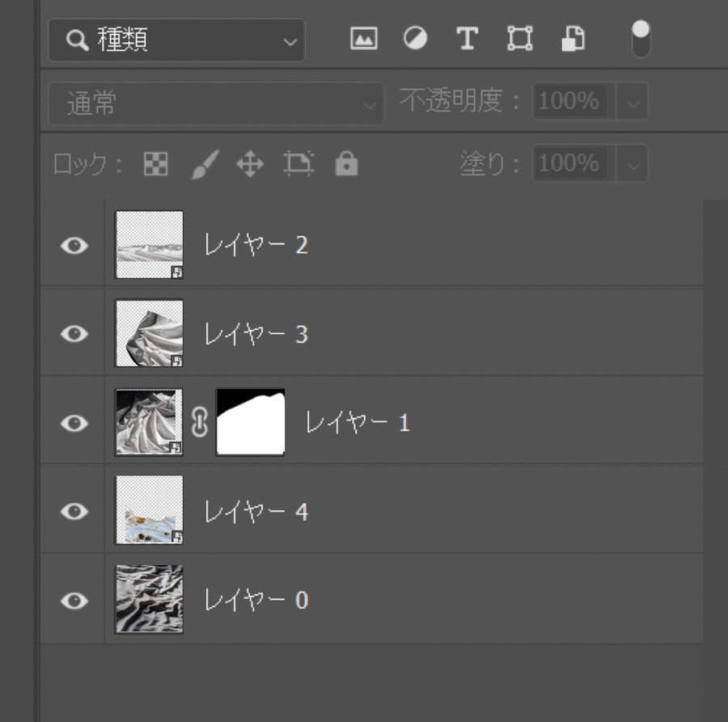Click the 塗り fill percentage field
728x722 pixels.
569,164
